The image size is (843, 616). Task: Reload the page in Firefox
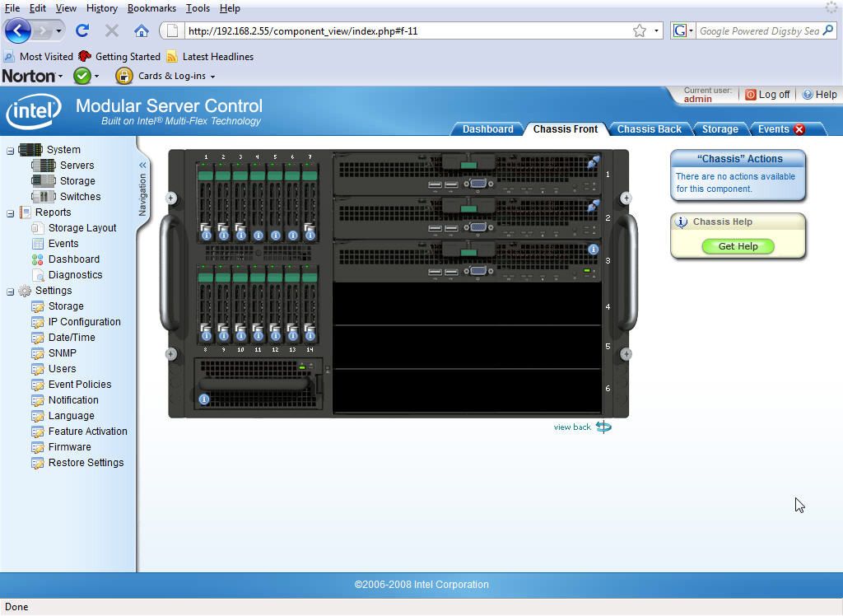(x=82, y=30)
